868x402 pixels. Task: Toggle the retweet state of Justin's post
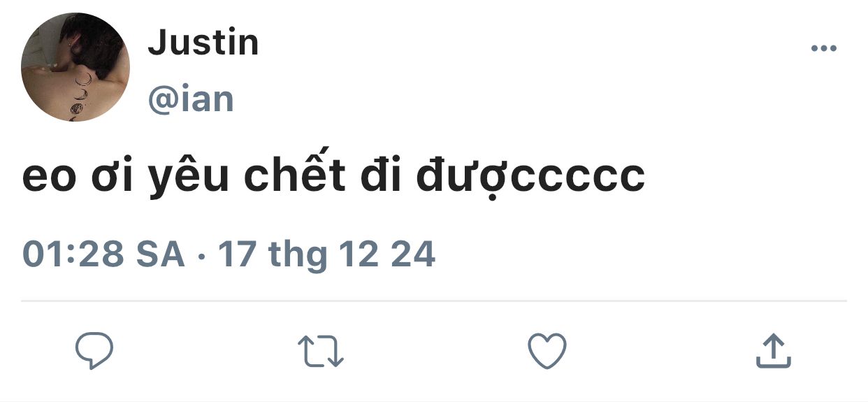coord(321,351)
